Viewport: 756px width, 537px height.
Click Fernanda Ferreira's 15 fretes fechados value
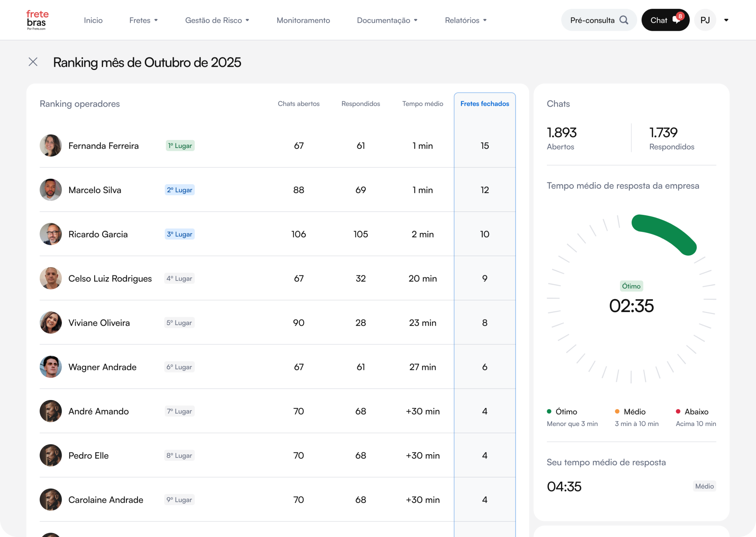tap(485, 146)
